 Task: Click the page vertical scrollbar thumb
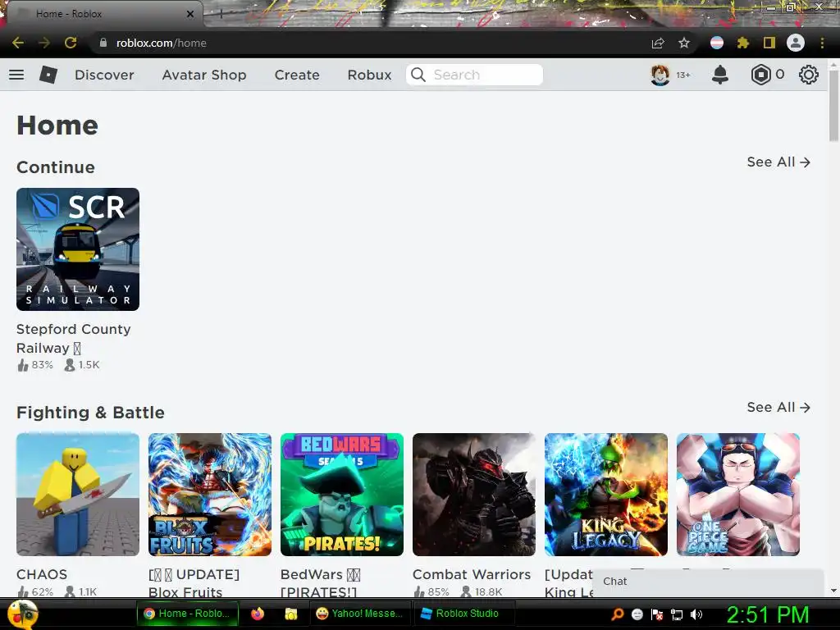pyautogui.click(x=833, y=105)
